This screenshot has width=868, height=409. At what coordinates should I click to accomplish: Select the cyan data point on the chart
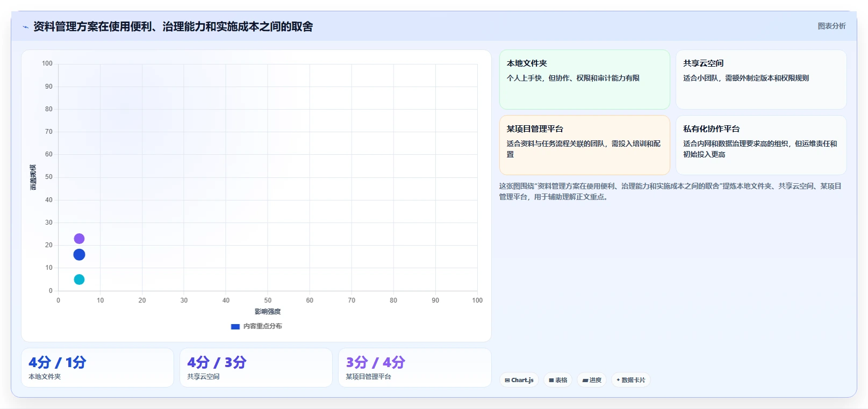point(79,279)
